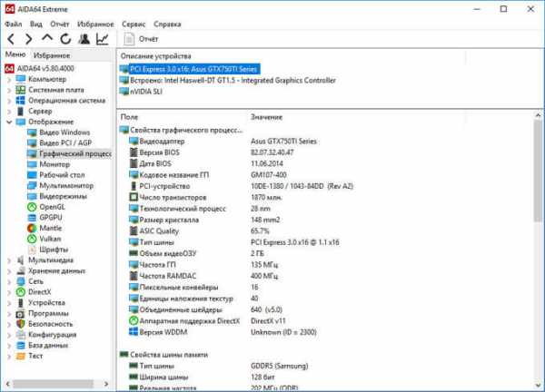Open the Монитор tree item
Image resolution: width=545 pixels, height=392 pixels.
coord(54,164)
